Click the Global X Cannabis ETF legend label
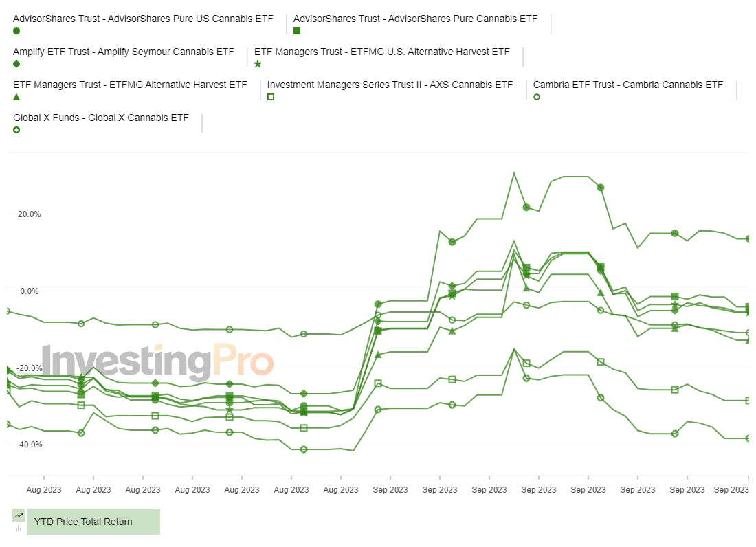Image resolution: width=756 pixels, height=547 pixels. click(101, 118)
